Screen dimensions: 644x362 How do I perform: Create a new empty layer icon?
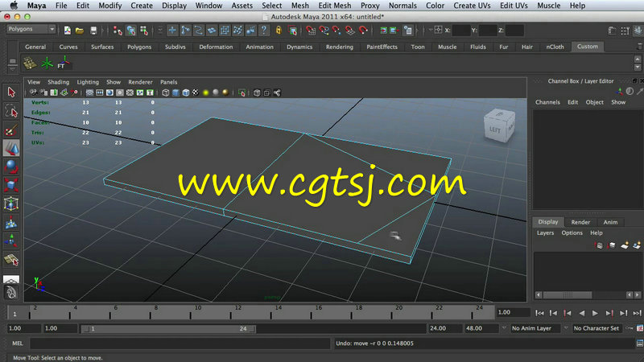[x=625, y=245]
